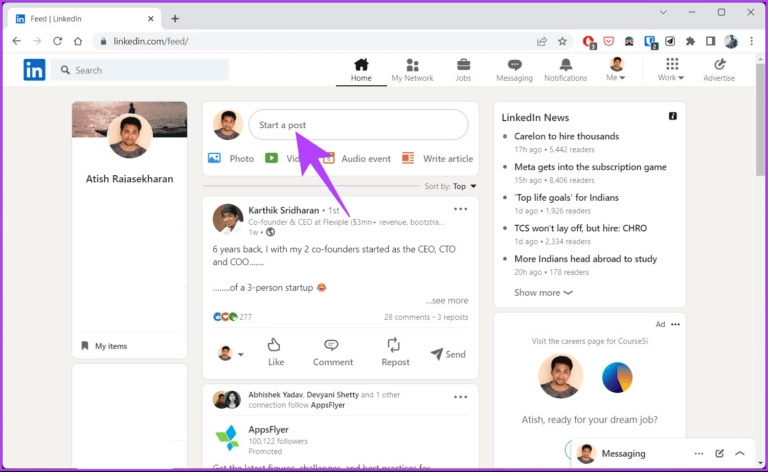The width and height of the screenshot is (768, 472).
Task: Click the address bar URL
Action: (151, 41)
